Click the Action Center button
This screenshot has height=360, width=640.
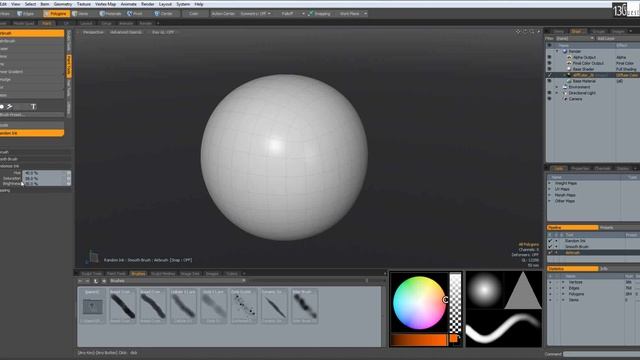pos(223,13)
